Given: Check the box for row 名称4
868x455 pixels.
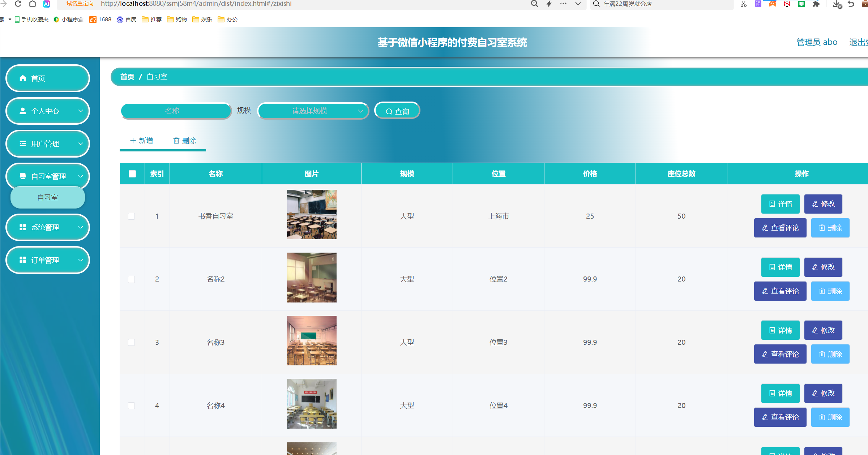Looking at the screenshot, I should [132, 405].
